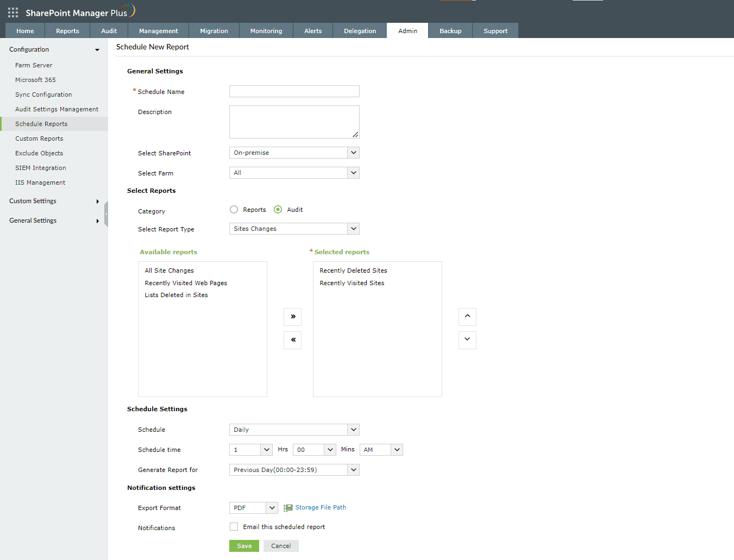Open the Migration tab

coord(214,30)
